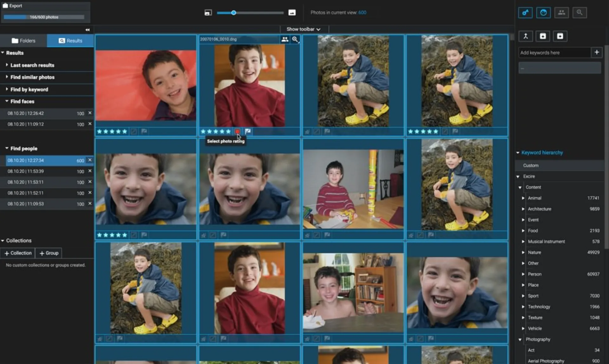Toggle the flag on 20070106_0010.dng photo
Viewport: 609px width, 364px height.
click(248, 131)
